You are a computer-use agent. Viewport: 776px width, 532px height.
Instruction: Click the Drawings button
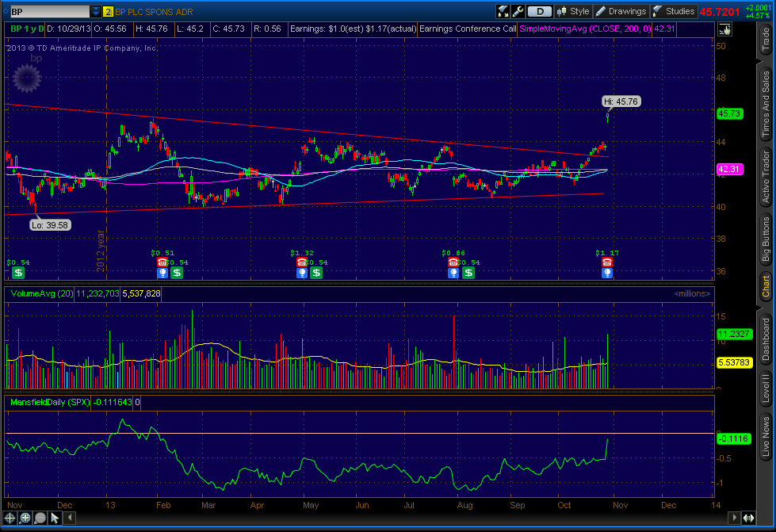coord(621,11)
